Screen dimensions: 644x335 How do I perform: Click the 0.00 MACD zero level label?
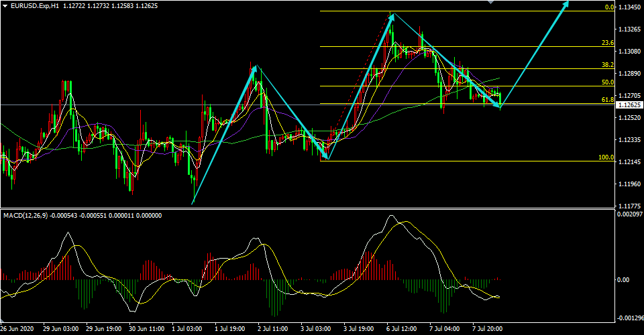click(x=623, y=279)
